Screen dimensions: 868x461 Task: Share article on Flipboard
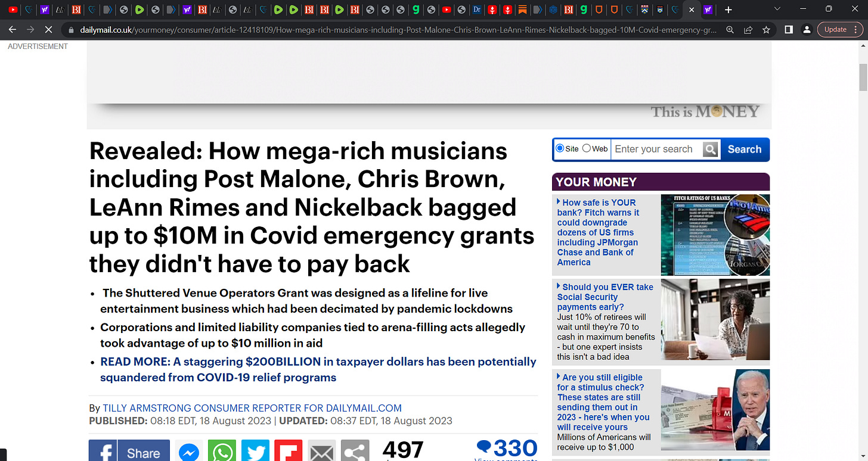289,451
